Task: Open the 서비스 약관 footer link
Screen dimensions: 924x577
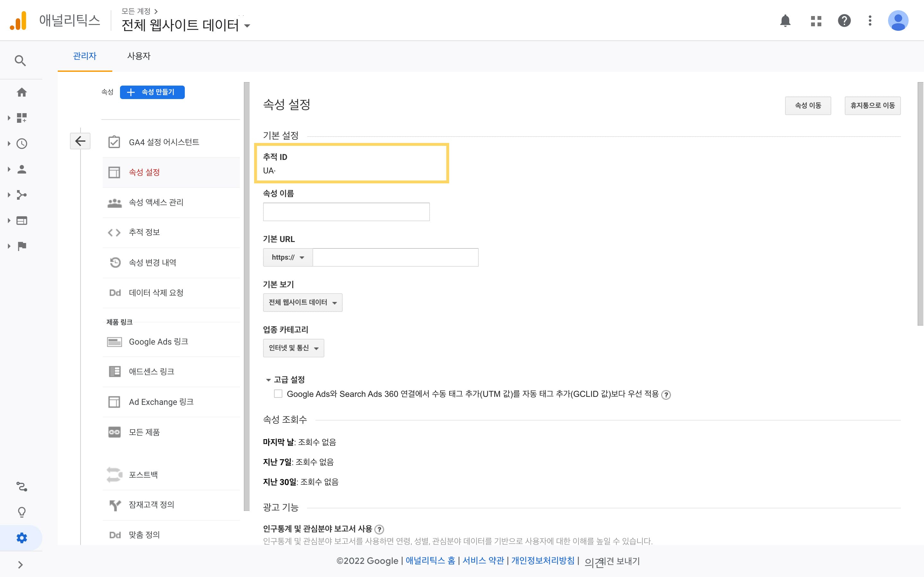Action: [x=483, y=561]
